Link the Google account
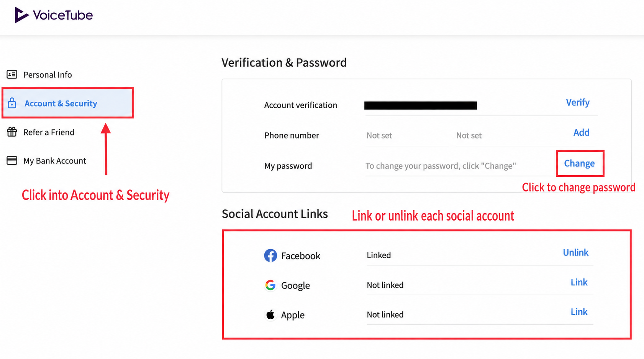This screenshot has width=644, height=359. coord(579,282)
